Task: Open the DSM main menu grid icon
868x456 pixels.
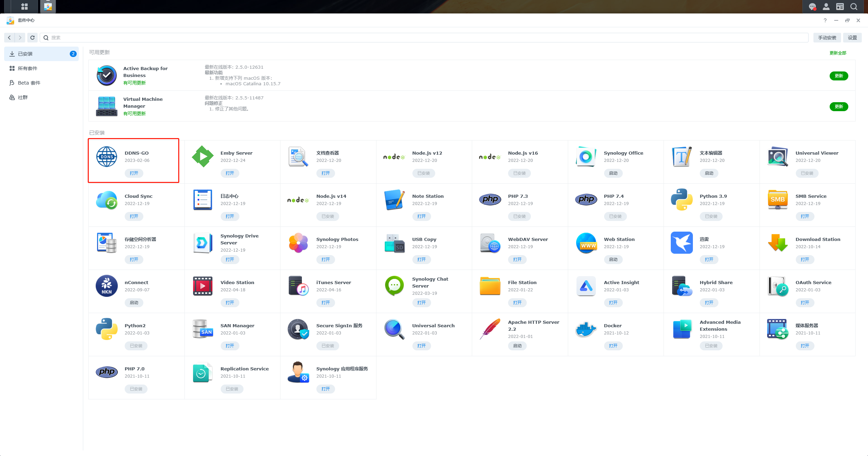Action: (x=24, y=7)
